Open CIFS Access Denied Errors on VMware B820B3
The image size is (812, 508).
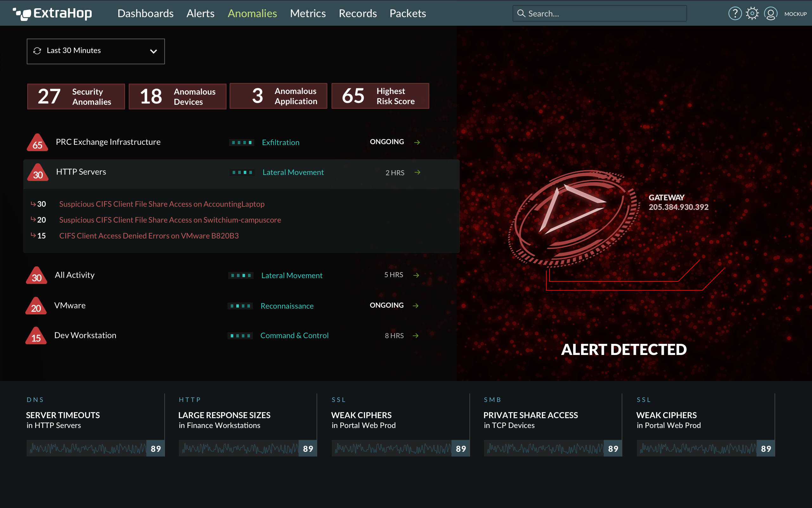coord(149,236)
